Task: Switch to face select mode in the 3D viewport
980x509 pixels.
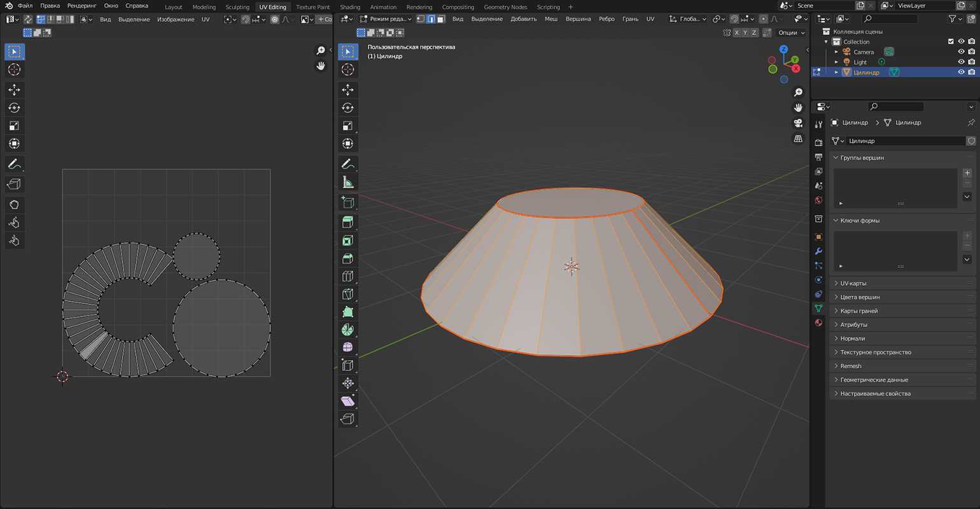Action: pos(440,19)
